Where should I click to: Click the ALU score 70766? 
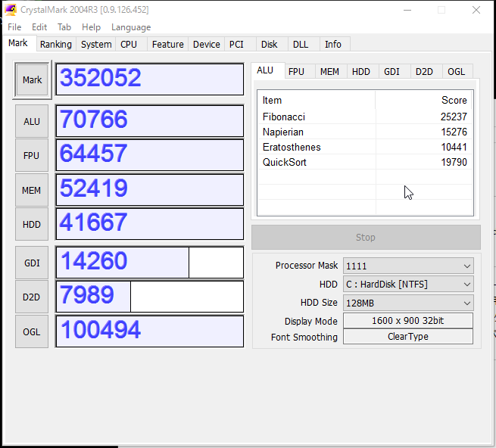tap(150, 121)
